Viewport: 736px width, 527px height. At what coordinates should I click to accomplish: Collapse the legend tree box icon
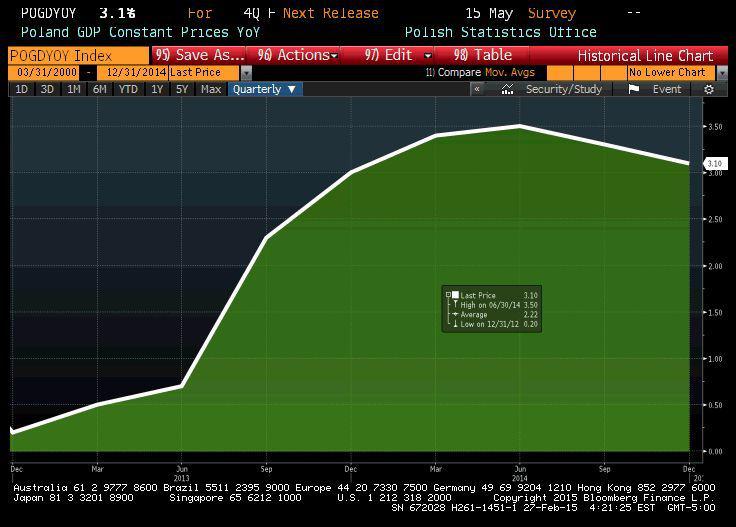pyautogui.click(x=448, y=295)
